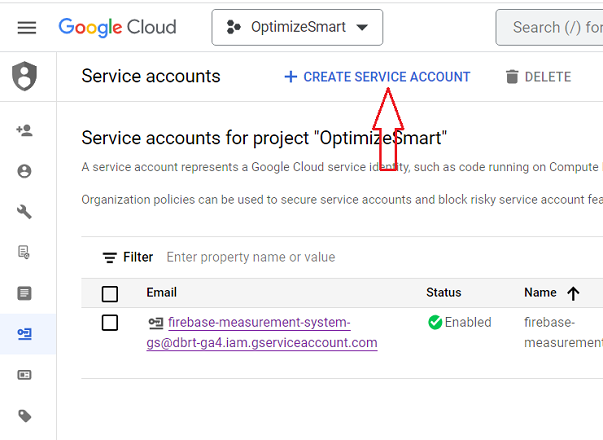
Task: Click the plus icon beside Create Service Account
Action: 291,77
